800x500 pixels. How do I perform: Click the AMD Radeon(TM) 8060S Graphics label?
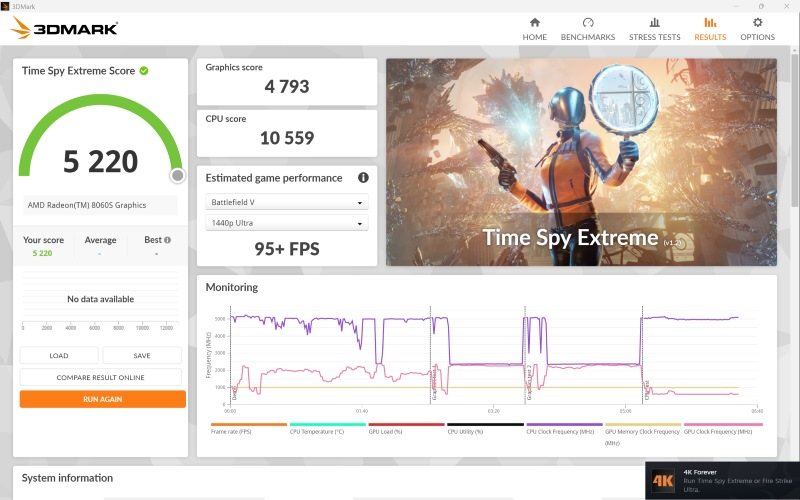click(87, 205)
